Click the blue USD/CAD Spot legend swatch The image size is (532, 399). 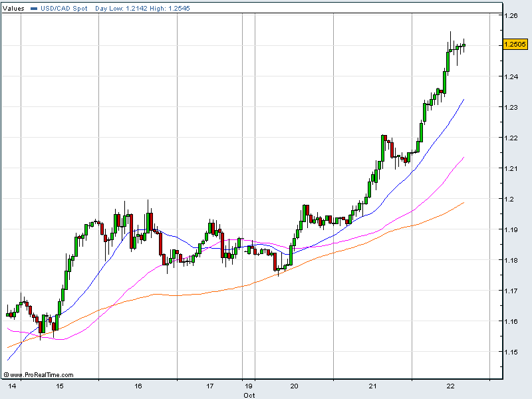pyautogui.click(x=34, y=9)
